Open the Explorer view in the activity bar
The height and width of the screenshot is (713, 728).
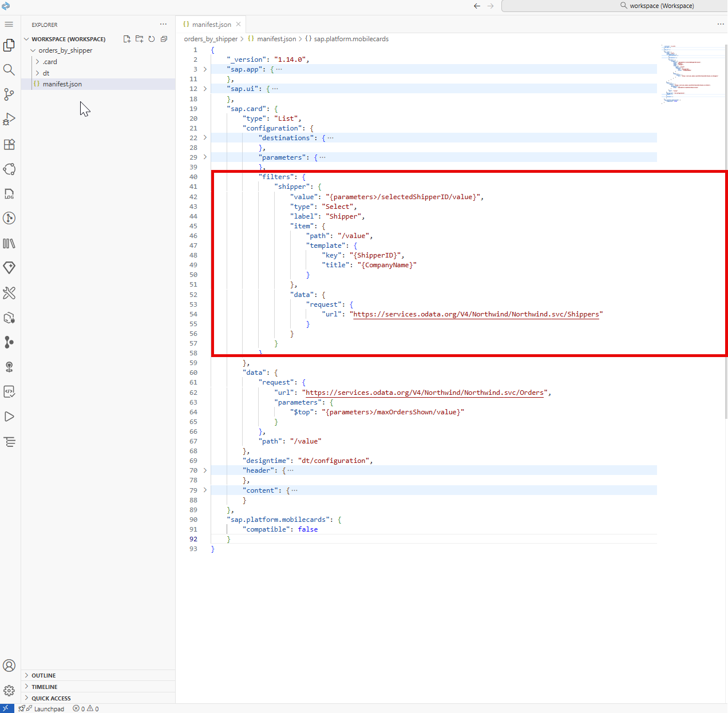[9, 45]
